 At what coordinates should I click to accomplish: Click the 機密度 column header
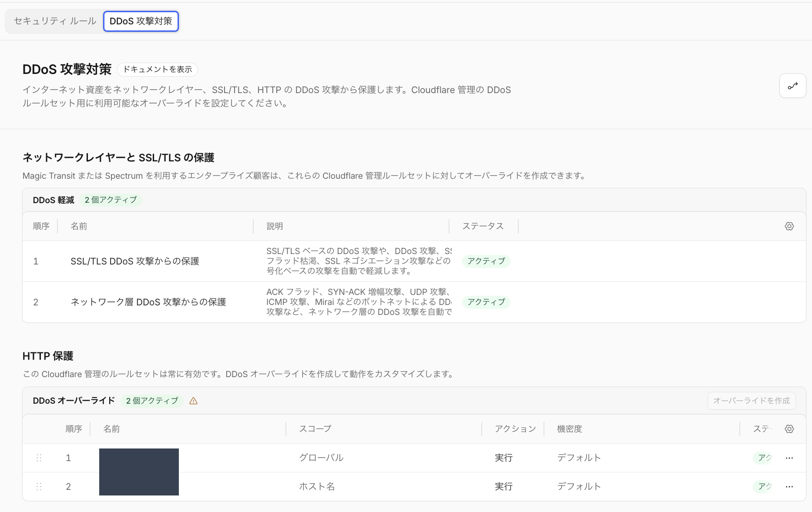pyautogui.click(x=570, y=429)
